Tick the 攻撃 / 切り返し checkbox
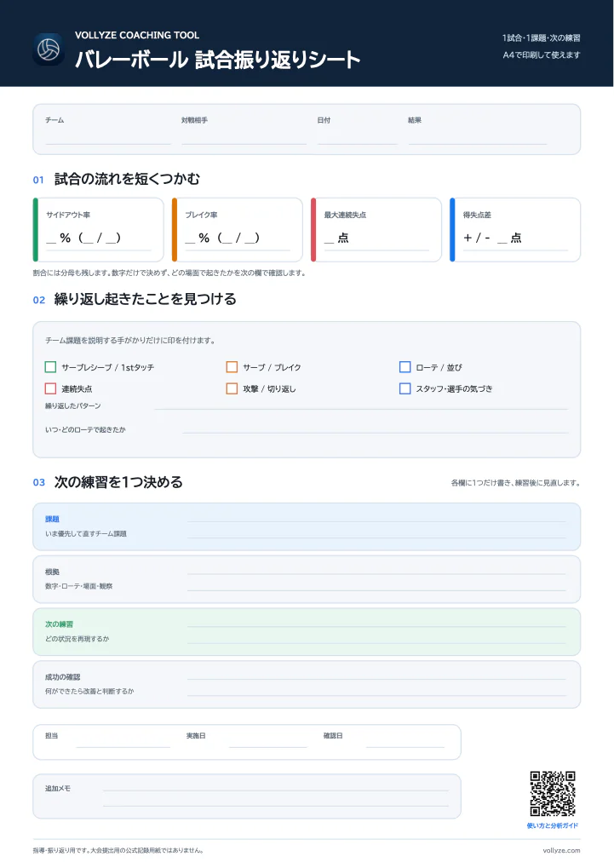This screenshot has height=868, width=614. coord(232,388)
